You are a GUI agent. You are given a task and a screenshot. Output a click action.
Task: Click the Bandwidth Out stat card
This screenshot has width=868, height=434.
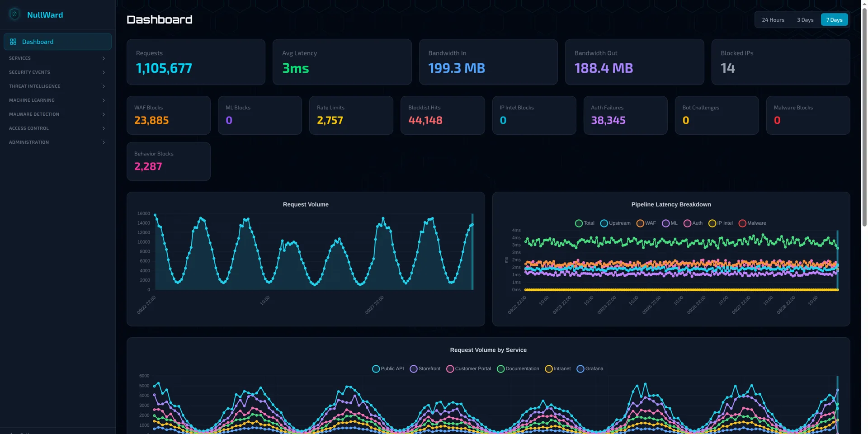pyautogui.click(x=634, y=62)
